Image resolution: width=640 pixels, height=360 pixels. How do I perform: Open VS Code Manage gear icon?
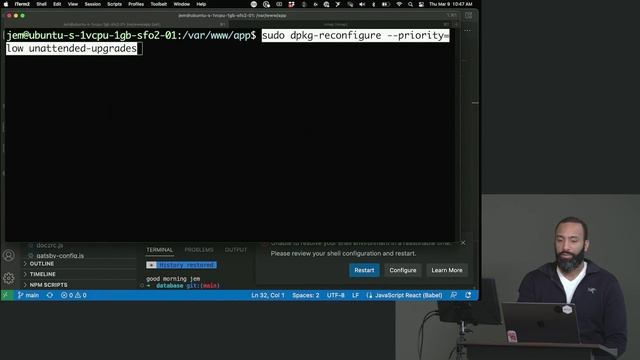tap(9, 278)
